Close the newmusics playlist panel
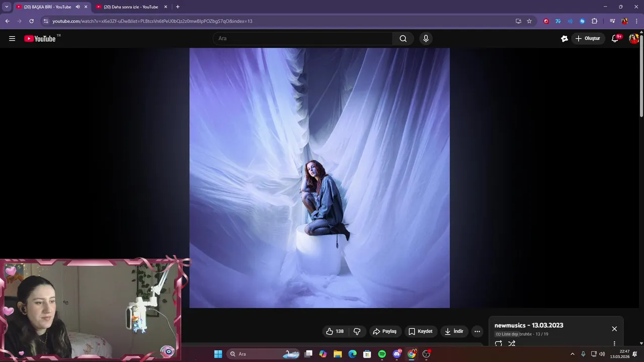644x362 pixels. click(x=614, y=329)
